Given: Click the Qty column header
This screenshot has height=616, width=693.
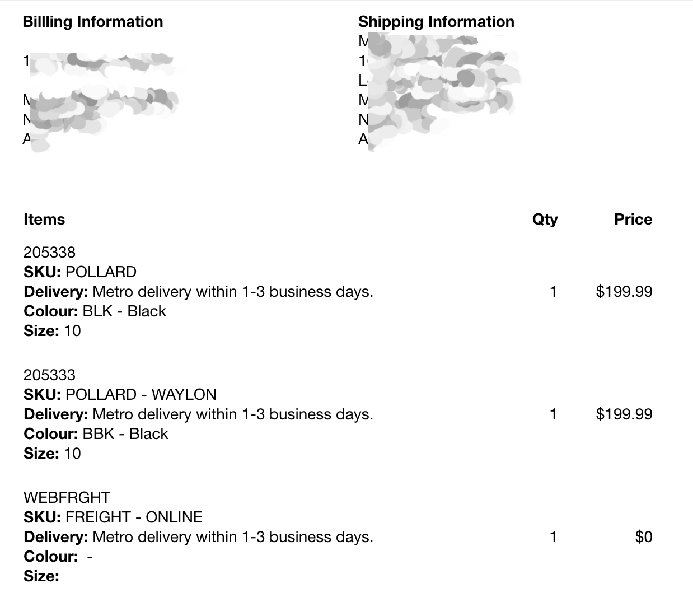Looking at the screenshot, I should (545, 220).
